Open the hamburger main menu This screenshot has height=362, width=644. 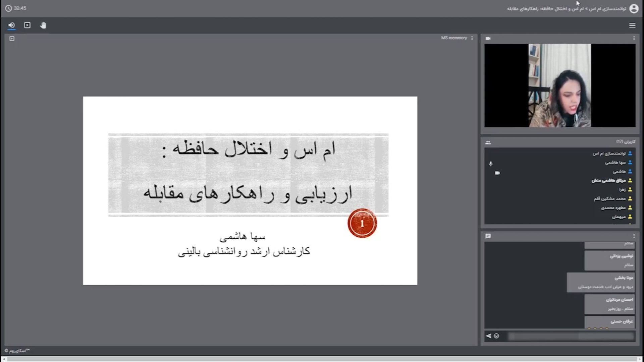[632, 25]
